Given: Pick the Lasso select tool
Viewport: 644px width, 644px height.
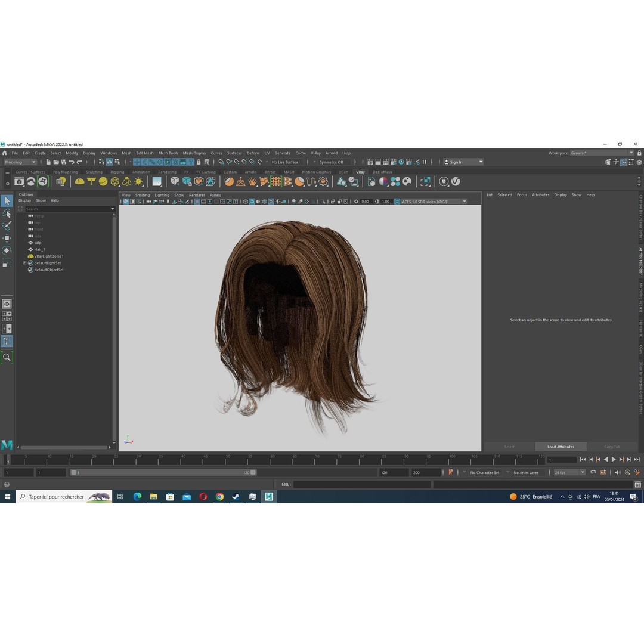Looking at the screenshot, I should [x=7, y=213].
